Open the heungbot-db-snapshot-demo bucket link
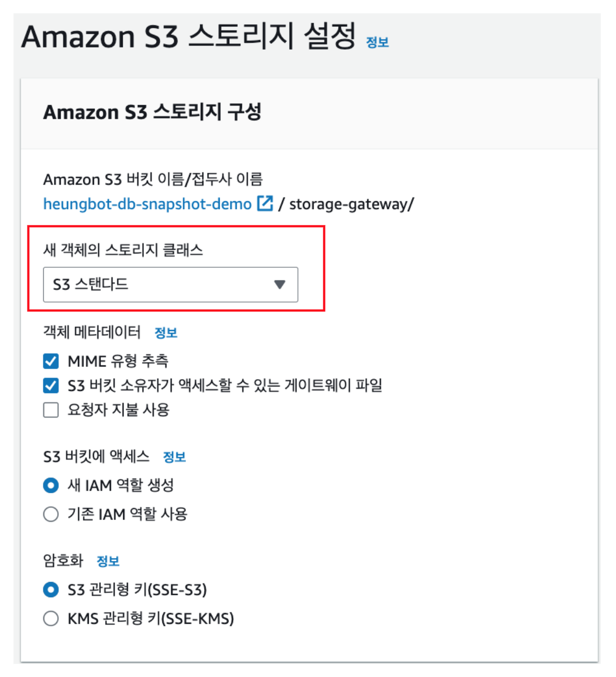 coord(148,203)
